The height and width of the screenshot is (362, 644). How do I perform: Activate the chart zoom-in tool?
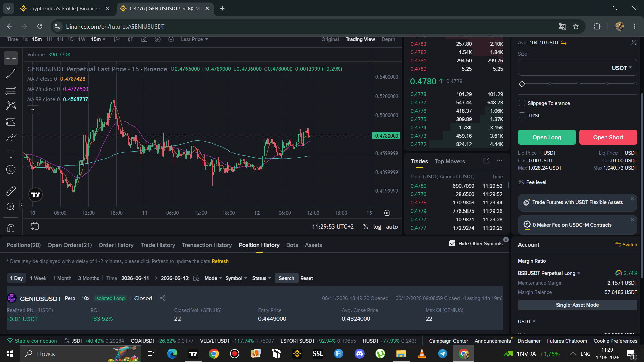pos(11,207)
